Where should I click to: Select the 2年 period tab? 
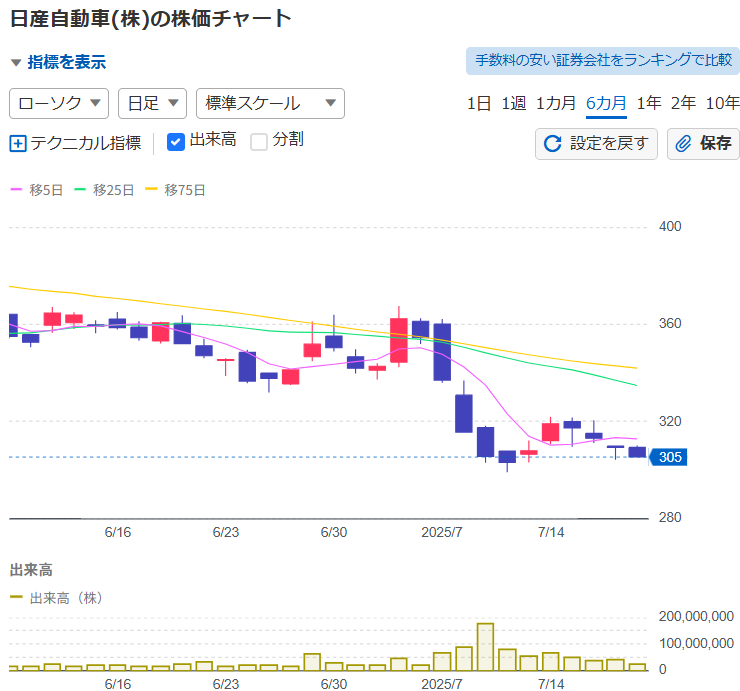coord(683,103)
